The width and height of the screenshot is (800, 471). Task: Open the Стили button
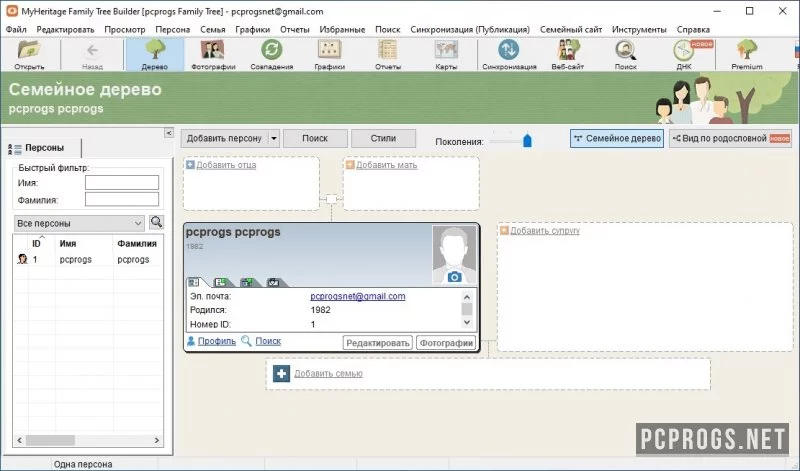[383, 138]
